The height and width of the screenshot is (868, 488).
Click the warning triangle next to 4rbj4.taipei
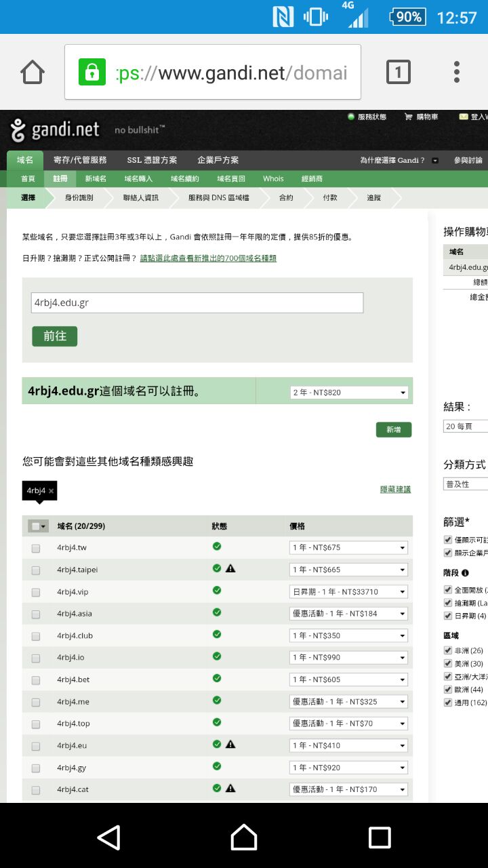[230, 568]
